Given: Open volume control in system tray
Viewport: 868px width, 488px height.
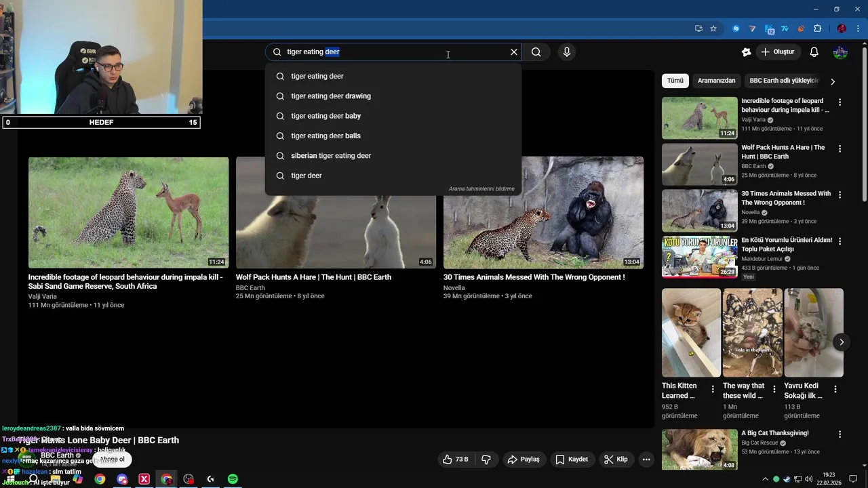Looking at the screenshot, I should [x=808, y=479].
